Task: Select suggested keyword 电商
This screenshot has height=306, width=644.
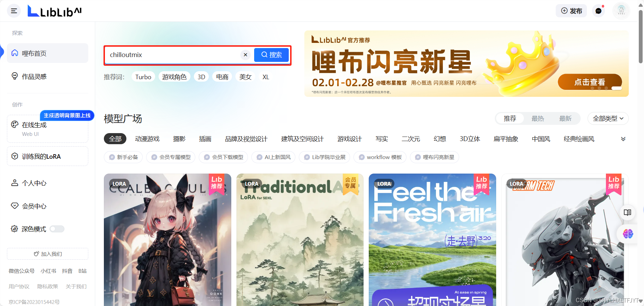Action: pos(222,77)
